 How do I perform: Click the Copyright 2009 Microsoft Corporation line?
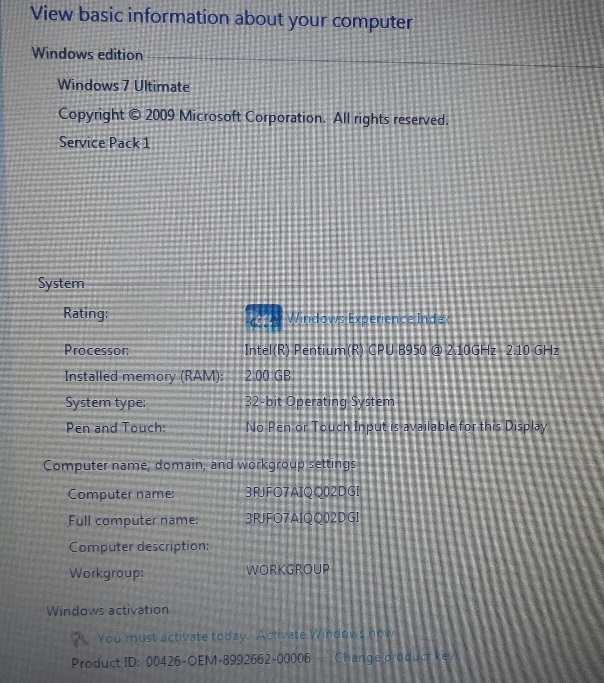(x=253, y=117)
